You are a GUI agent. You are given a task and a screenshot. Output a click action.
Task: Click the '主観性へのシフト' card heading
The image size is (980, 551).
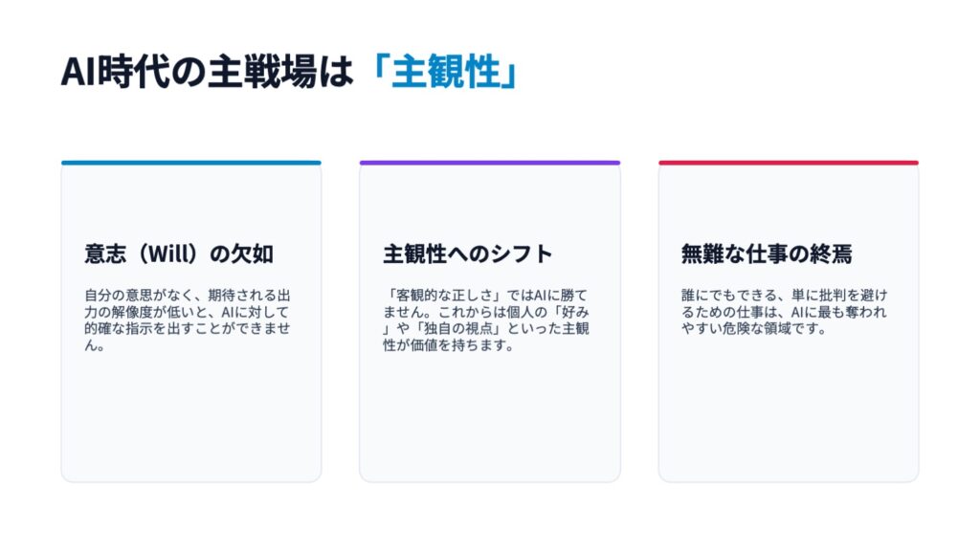pos(467,253)
